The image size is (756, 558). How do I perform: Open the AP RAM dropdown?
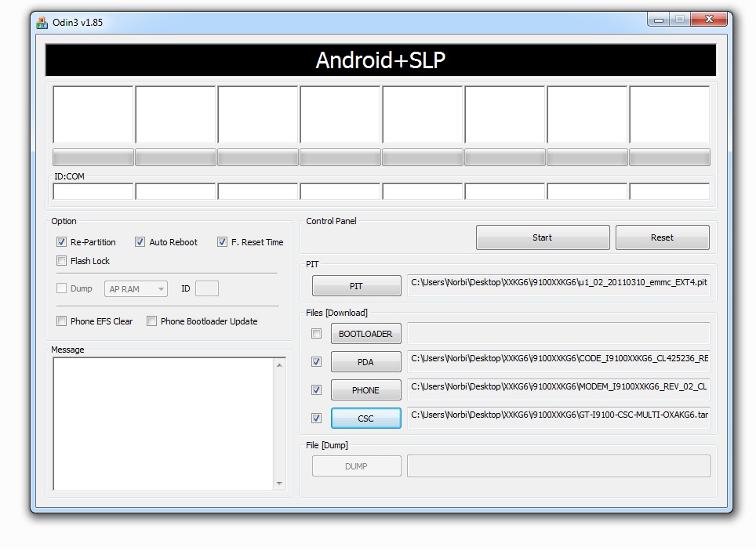(136, 288)
